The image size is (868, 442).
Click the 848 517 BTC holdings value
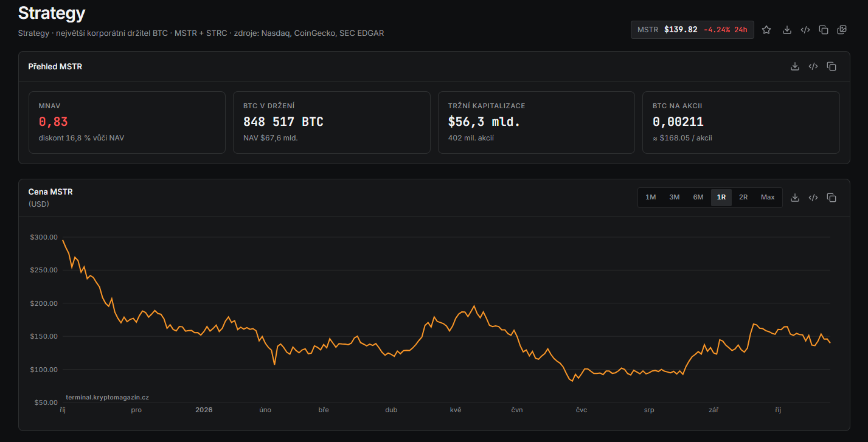point(283,122)
